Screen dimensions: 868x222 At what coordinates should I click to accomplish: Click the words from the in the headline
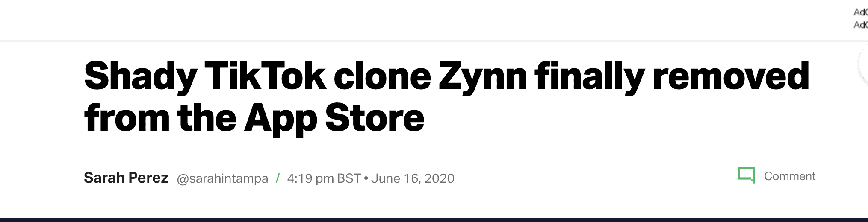(160, 117)
